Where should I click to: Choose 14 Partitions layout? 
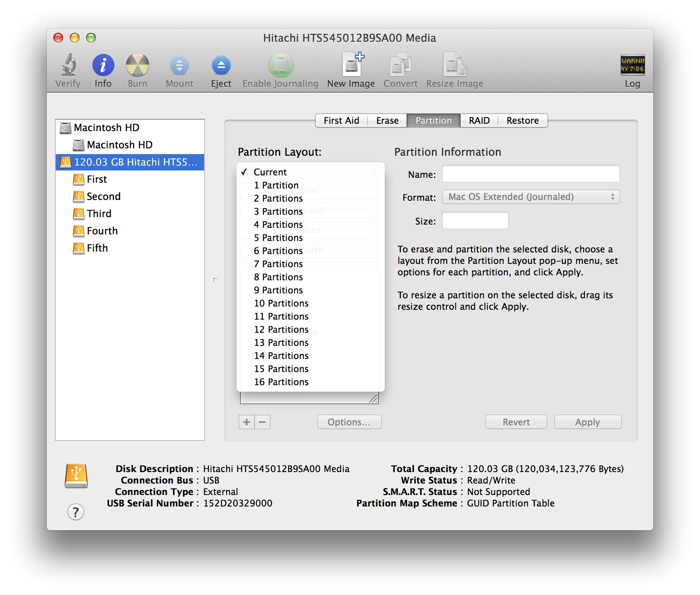pos(310,356)
